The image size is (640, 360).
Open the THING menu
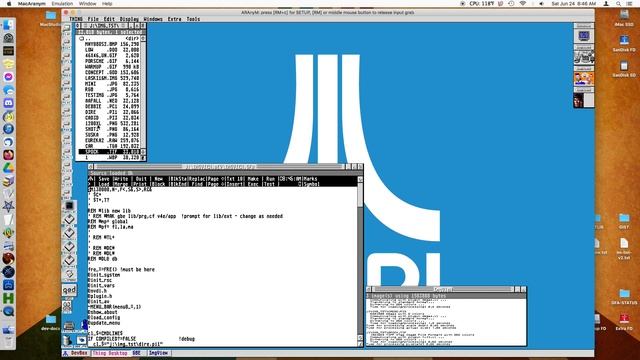click(76, 19)
